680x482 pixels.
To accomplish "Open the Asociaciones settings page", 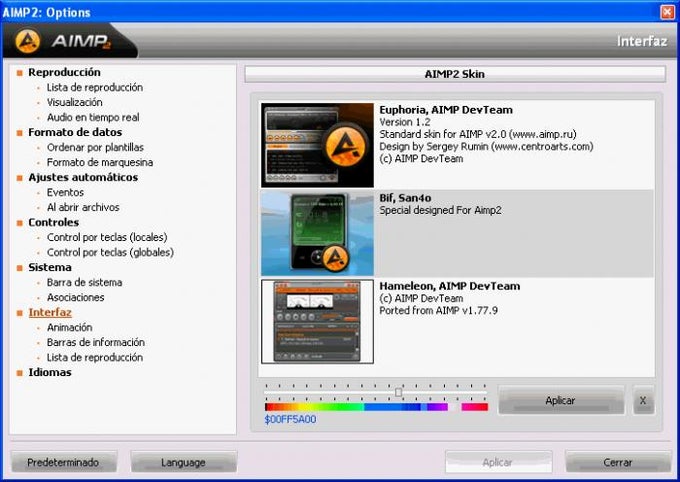I will tap(75, 297).
